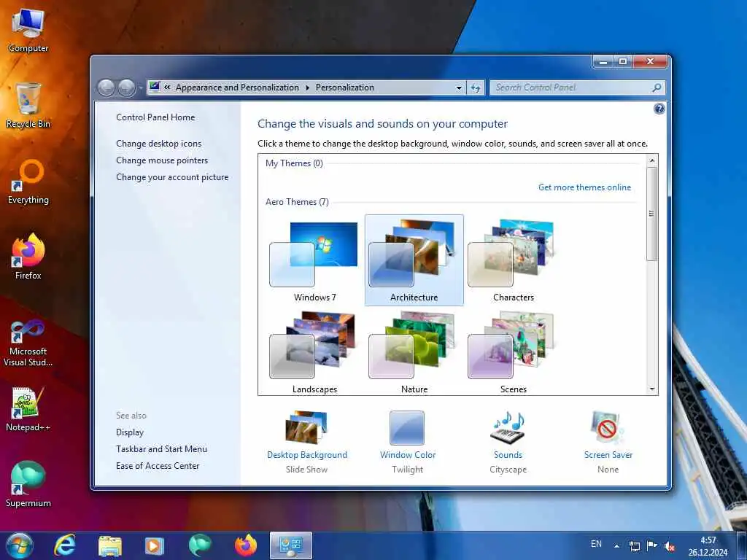The image size is (747, 560).
Task: Click the muted volume tray icon
Action: 670,546
